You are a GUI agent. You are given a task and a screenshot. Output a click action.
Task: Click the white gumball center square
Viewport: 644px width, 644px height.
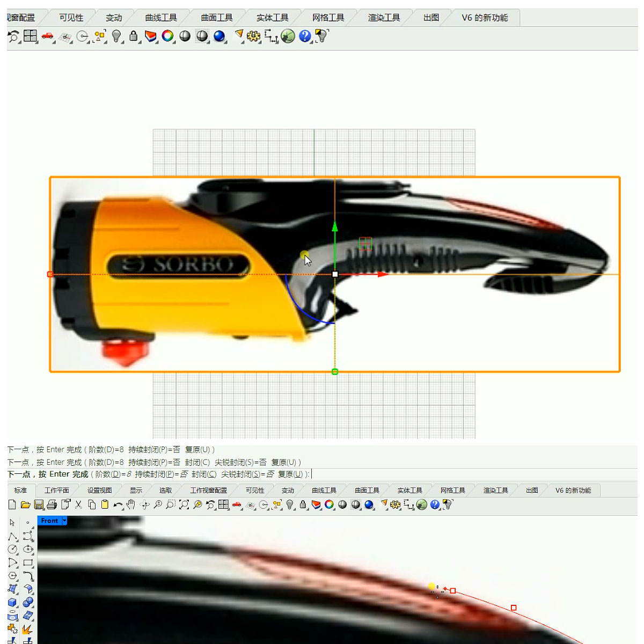click(x=335, y=274)
